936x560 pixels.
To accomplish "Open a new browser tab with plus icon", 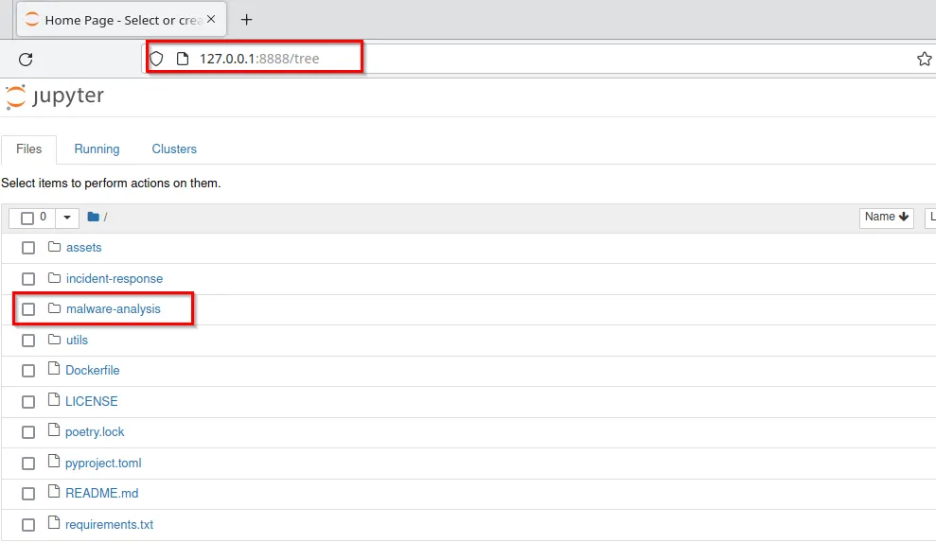I will coord(247,20).
